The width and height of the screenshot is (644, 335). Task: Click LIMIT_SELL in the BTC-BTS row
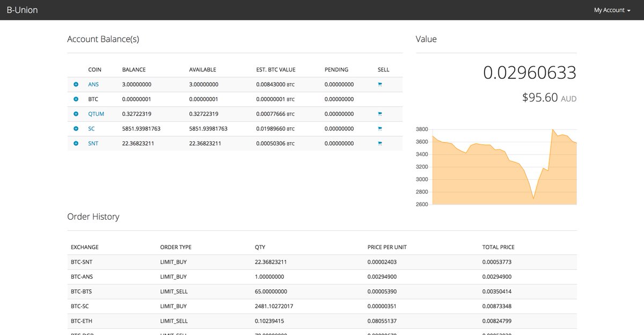click(x=174, y=292)
